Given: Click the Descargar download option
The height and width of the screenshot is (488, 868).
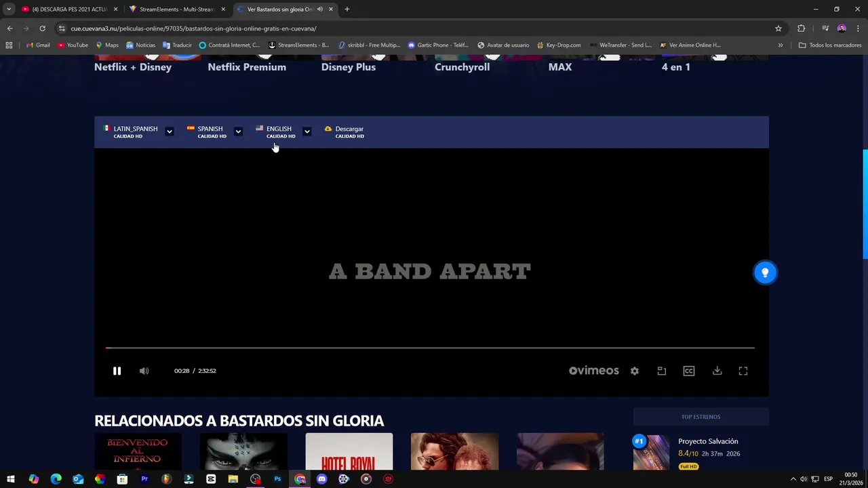Looking at the screenshot, I should click(344, 131).
